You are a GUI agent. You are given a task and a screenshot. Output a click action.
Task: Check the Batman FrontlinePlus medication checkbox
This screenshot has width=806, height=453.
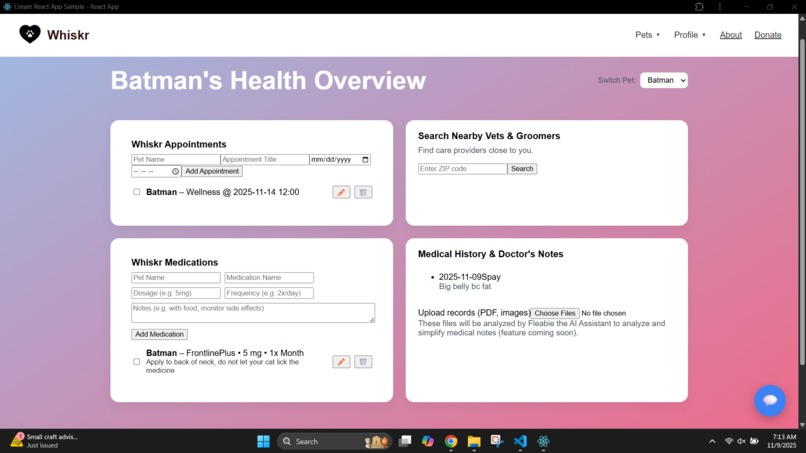tap(136, 361)
